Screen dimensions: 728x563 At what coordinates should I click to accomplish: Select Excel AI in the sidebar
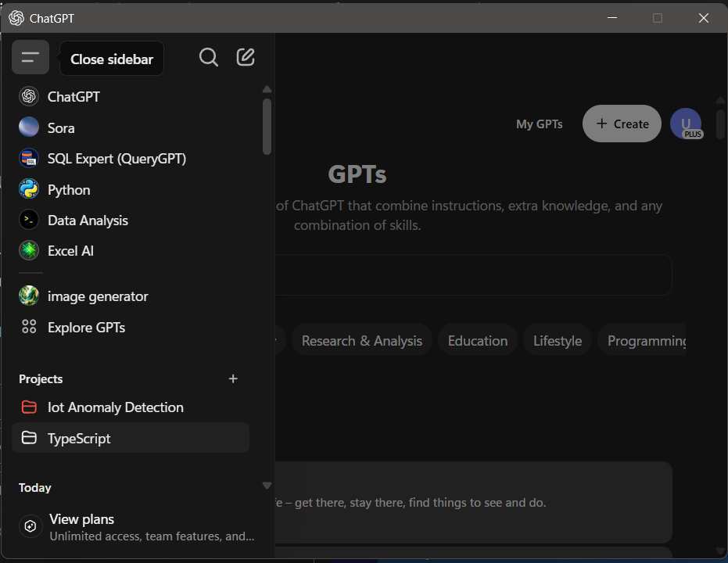pos(130,251)
